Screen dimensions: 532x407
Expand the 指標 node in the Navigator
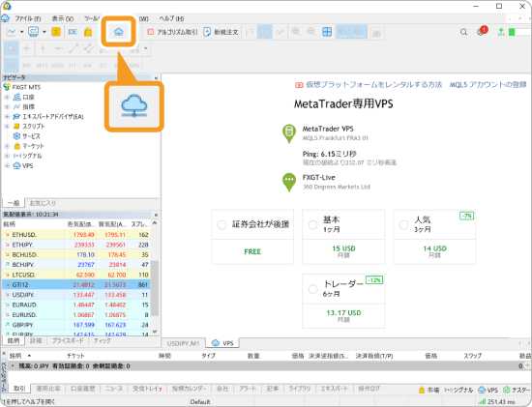coord(7,107)
